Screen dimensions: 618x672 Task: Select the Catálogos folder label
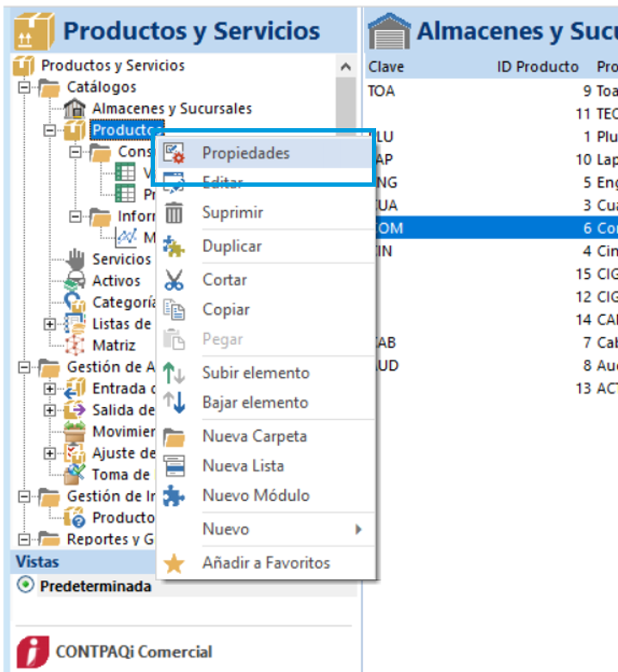tap(102, 87)
